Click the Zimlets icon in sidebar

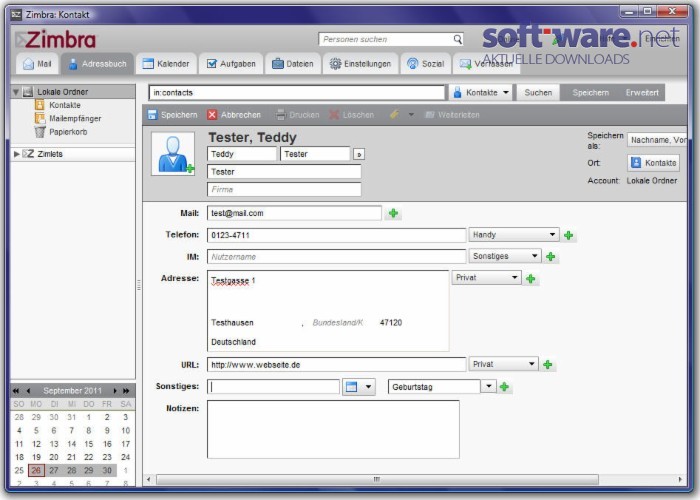click(x=28, y=154)
